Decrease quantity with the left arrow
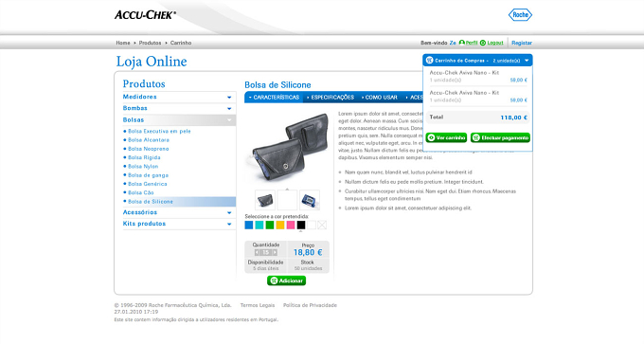 [x=257, y=252]
